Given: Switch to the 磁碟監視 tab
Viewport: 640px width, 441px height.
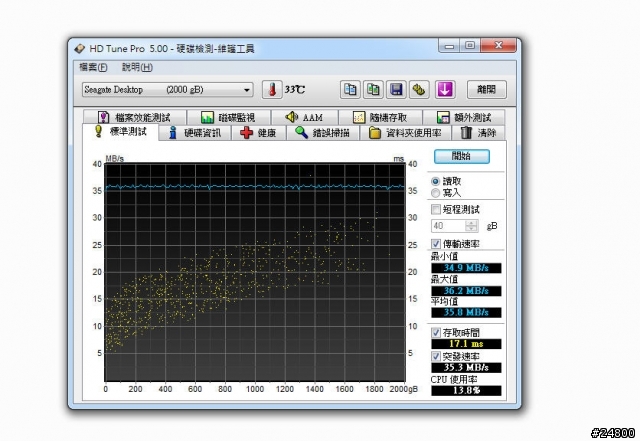Looking at the screenshot, I should [229, 117].
